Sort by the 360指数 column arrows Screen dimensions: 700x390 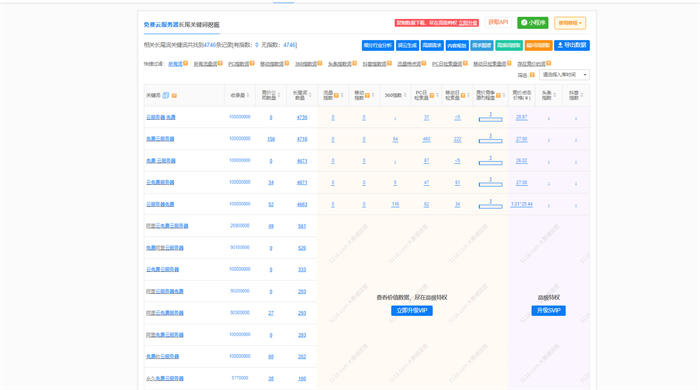click(x=405, y=95)
